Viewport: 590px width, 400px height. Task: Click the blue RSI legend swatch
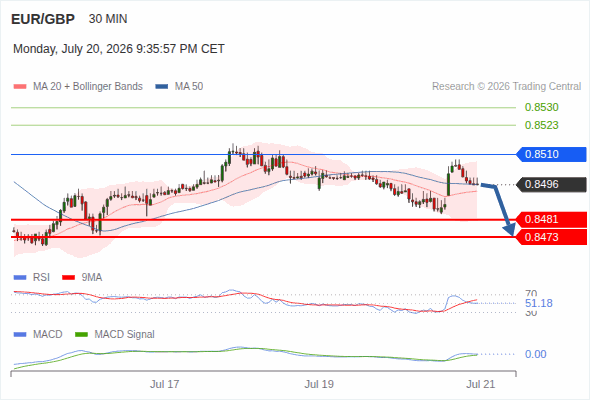click(20, 278)
